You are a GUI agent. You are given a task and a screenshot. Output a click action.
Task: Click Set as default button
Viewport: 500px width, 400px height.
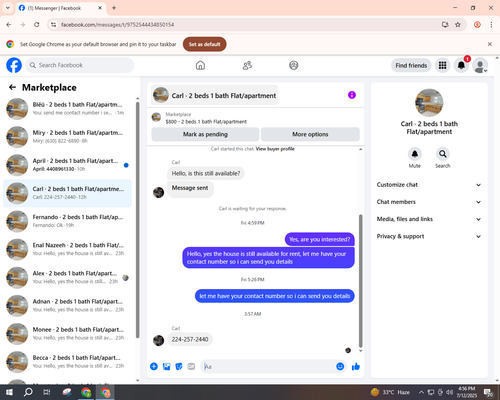point(205,44)
